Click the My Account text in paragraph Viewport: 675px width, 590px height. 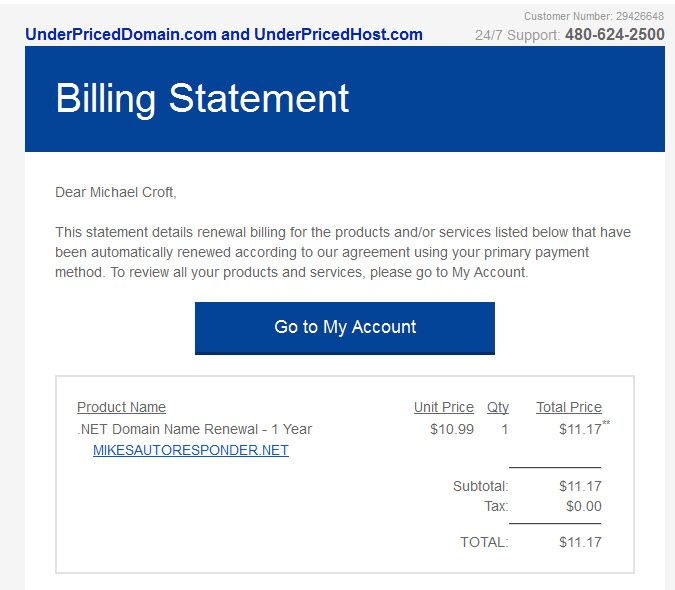click(x=489, y=272)
